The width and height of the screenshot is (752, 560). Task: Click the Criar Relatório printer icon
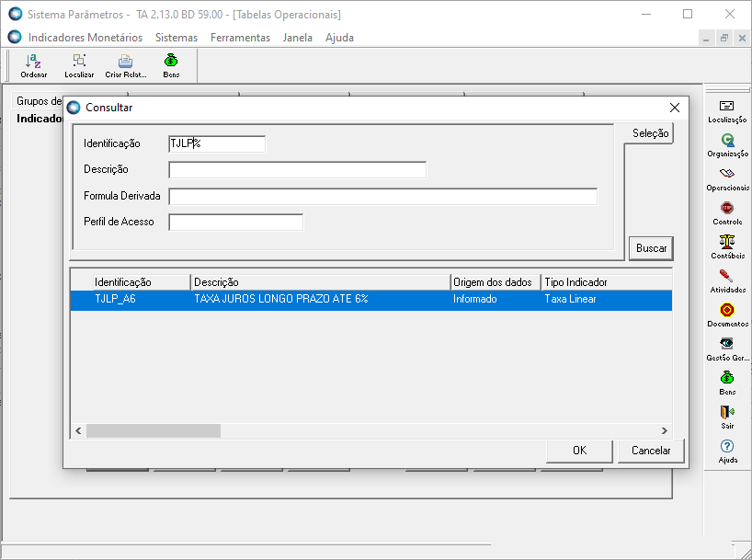(126, 65)
